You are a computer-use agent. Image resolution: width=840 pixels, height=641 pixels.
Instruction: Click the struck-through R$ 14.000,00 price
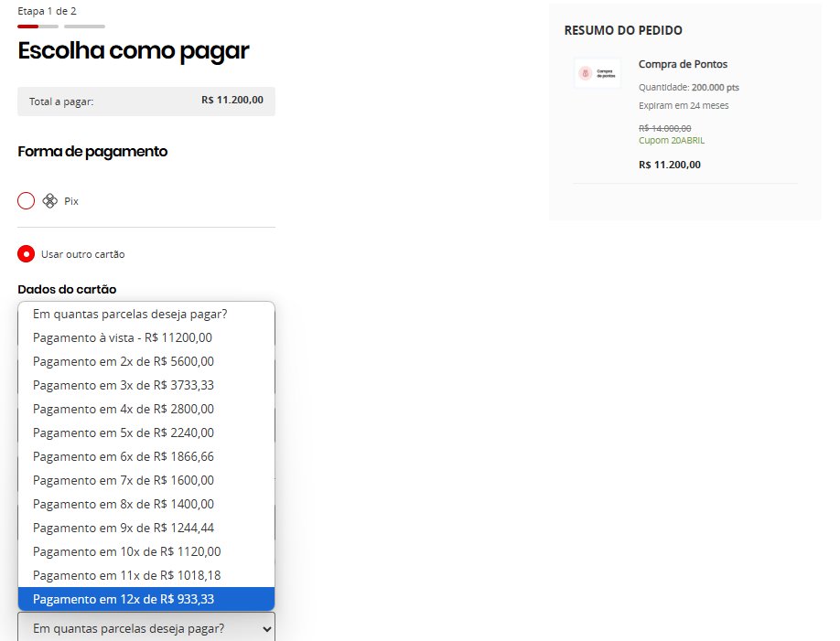(664, 128)
